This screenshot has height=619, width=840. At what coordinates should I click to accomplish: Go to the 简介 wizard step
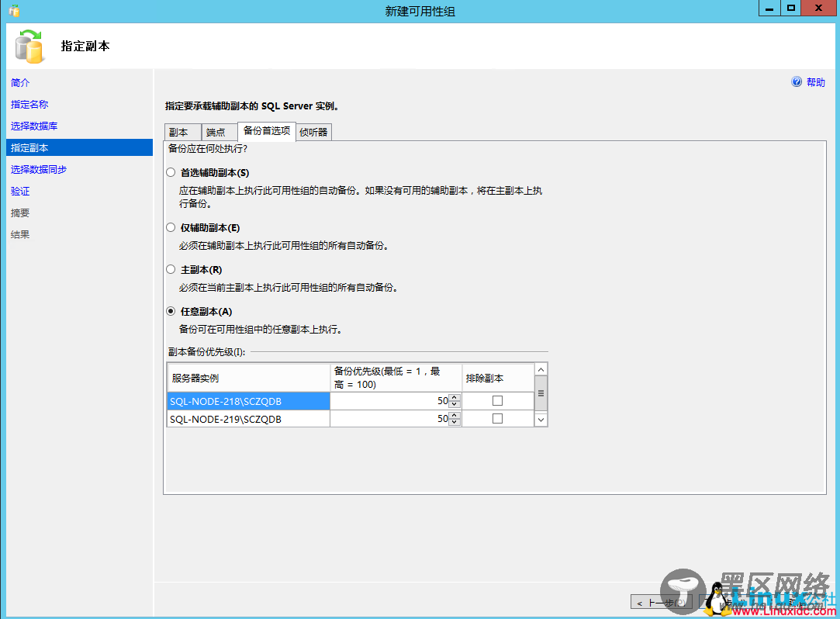(20, 82)
